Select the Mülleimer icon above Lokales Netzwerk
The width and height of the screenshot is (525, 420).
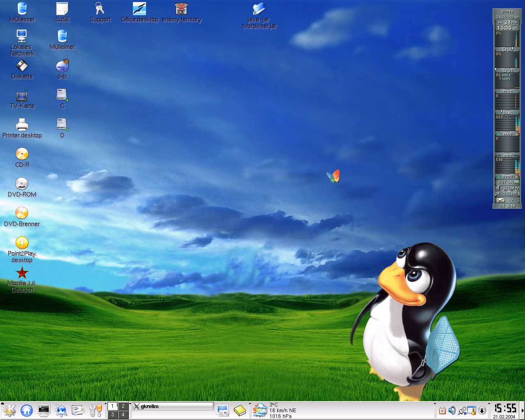pos(22,12)
